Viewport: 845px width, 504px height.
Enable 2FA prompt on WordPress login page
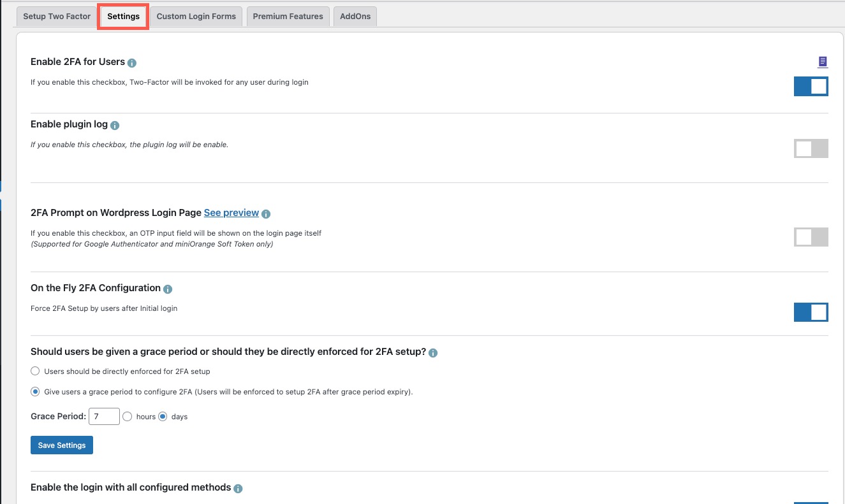coord(811,237)
